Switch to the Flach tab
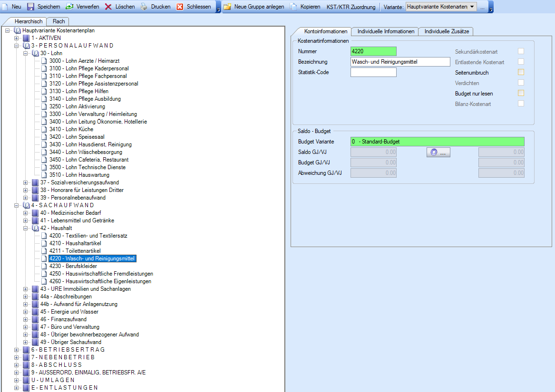The height and width of the screenshot is (392, 555). click(x=58, y=21)
